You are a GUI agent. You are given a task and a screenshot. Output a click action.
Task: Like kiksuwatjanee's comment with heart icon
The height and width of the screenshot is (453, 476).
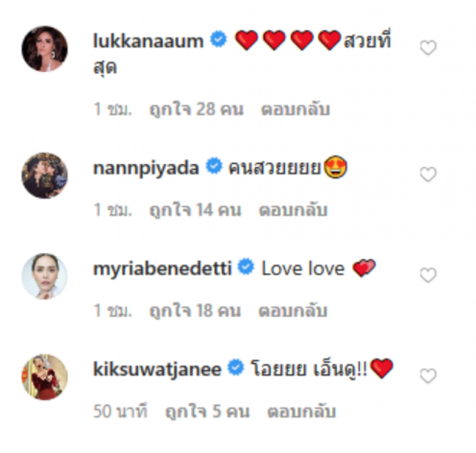click(x=428, y=376)
